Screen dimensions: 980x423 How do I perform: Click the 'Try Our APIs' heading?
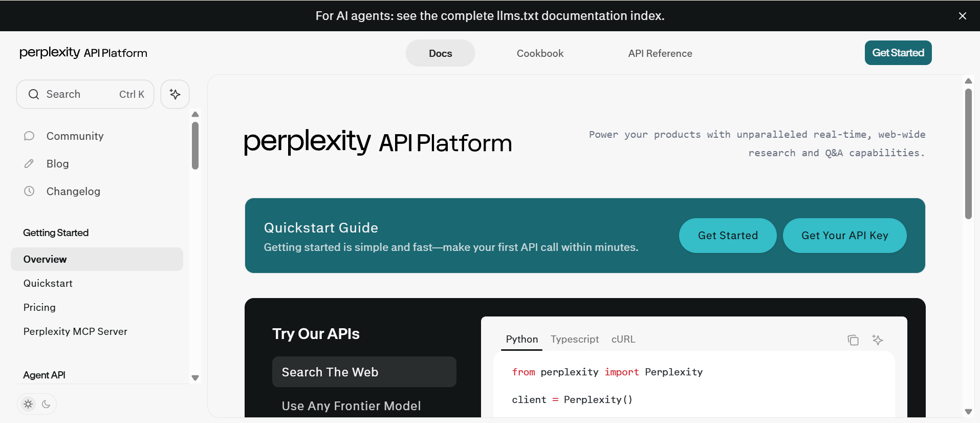(316, 334)
